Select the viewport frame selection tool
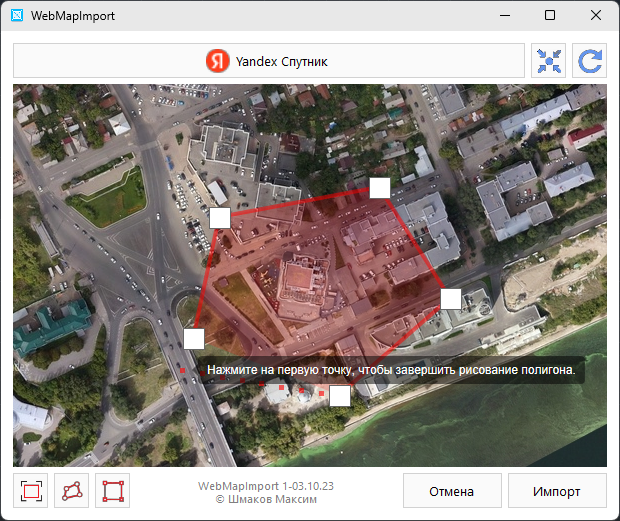 pos(30,491)
